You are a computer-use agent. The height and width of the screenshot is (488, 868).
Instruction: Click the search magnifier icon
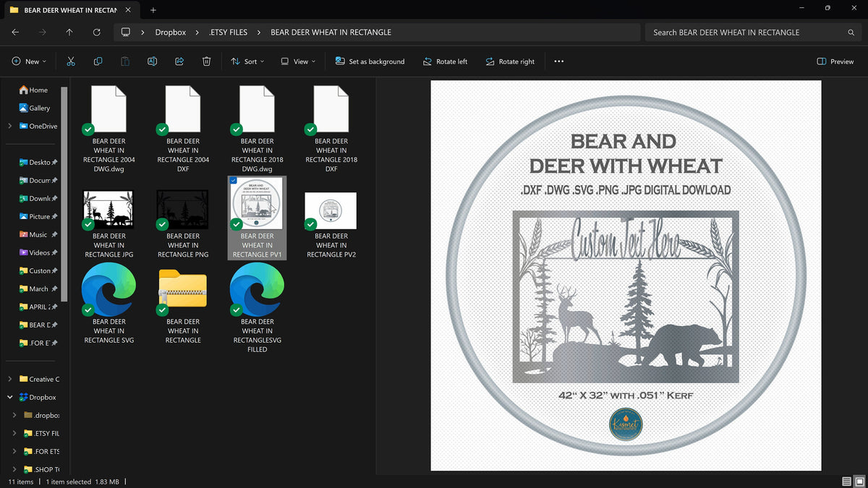tap(851, 33)
